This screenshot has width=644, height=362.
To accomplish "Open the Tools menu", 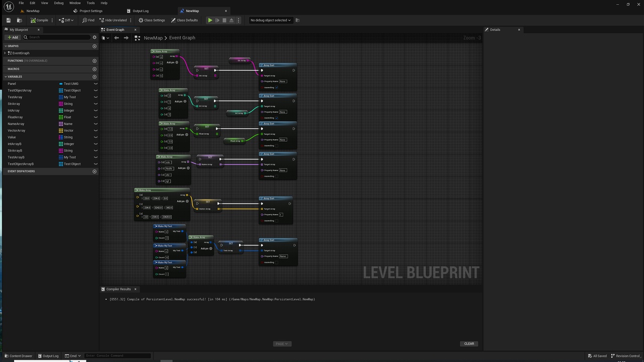I will click(x=91, y=3).
